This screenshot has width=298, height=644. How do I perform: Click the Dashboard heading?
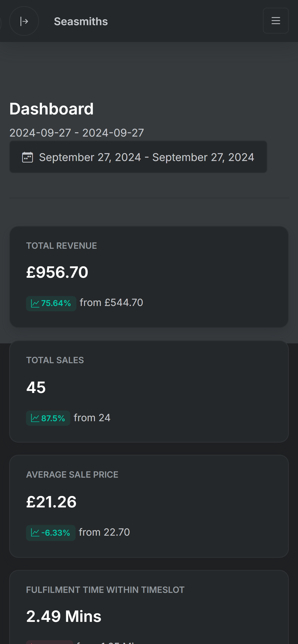[51, 109]
